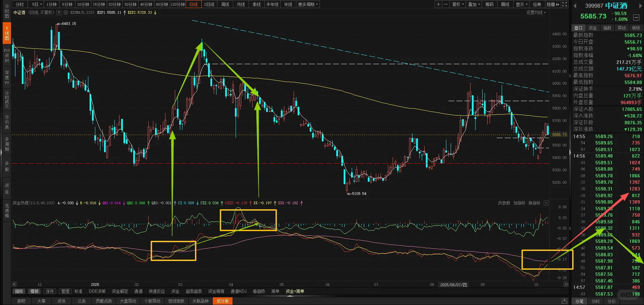644x305 pixels.
Task: Open EXPMA indicator settings gear
Action: point(66,12)
